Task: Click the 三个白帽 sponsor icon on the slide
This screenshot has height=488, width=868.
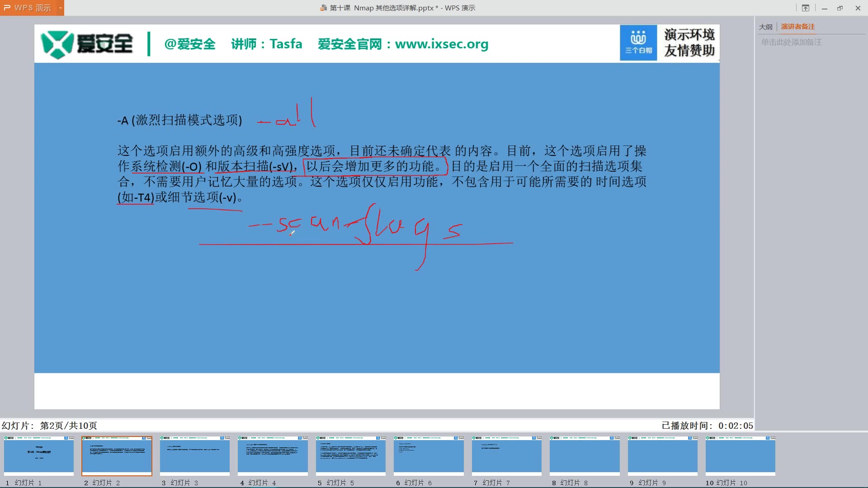Action: click(x=638, y=42)
